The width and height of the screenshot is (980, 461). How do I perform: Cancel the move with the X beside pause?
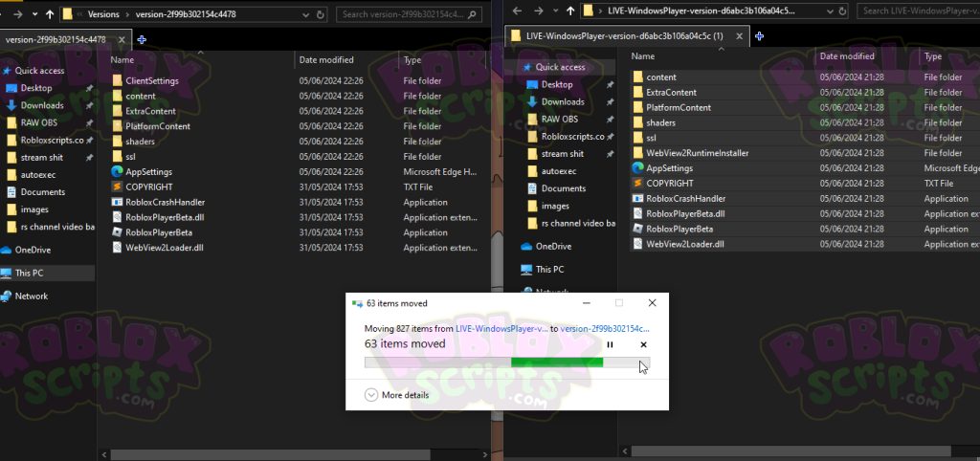click(644, 345)
